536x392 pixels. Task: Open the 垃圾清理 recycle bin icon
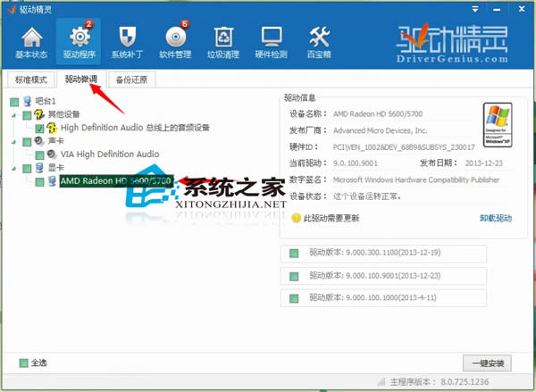(223, 42)
